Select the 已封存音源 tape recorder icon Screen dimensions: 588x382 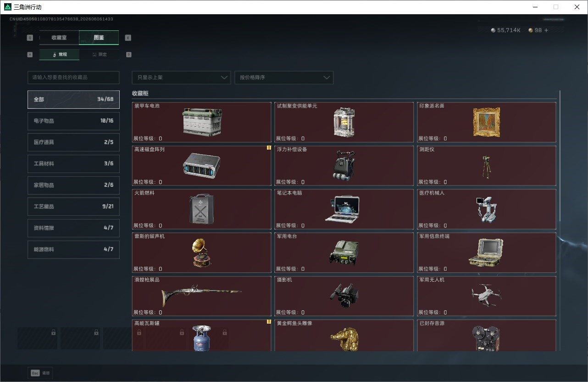pyautogui.click(x=486, y=338)
